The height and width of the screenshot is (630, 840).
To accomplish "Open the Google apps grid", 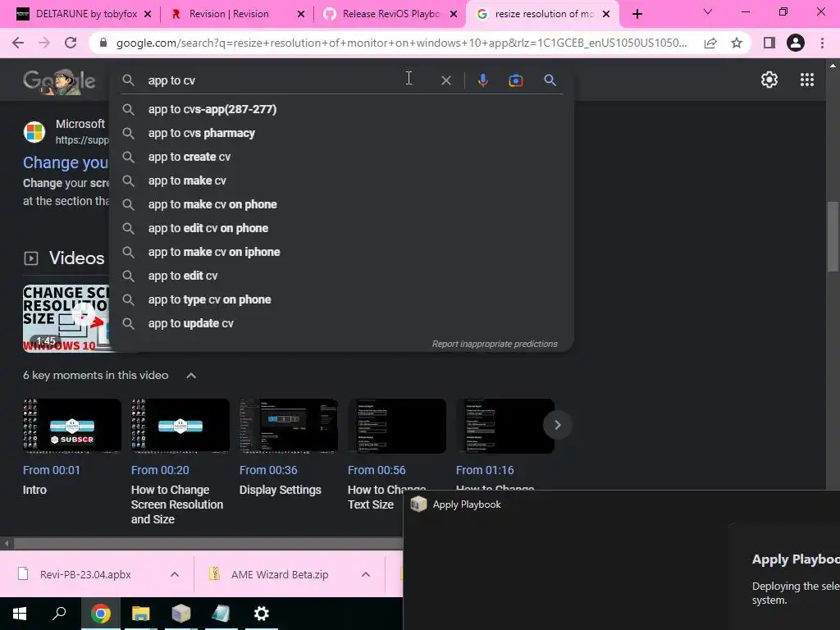I will [x=807, y=80].
